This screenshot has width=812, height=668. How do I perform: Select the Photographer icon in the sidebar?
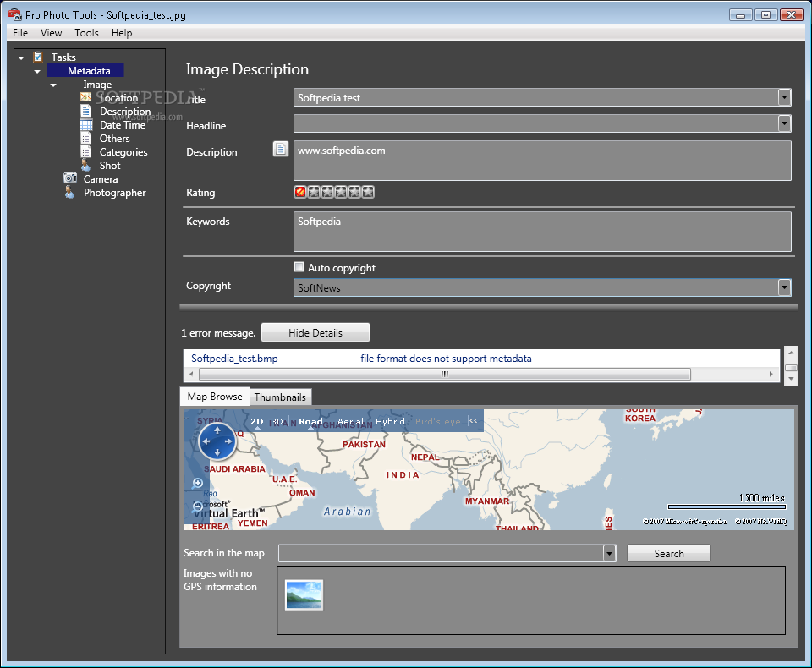(x=70, y=193)
